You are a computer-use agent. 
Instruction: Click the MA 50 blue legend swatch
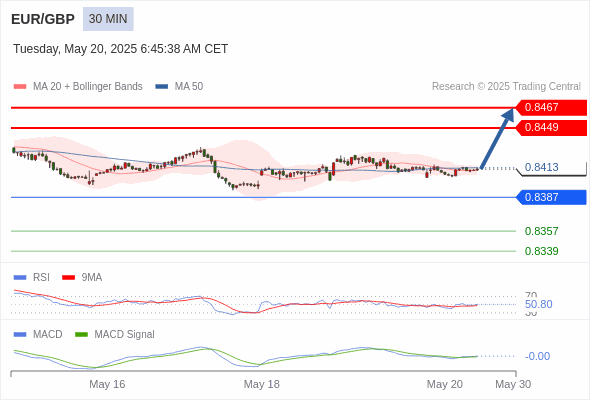[162, 87]
